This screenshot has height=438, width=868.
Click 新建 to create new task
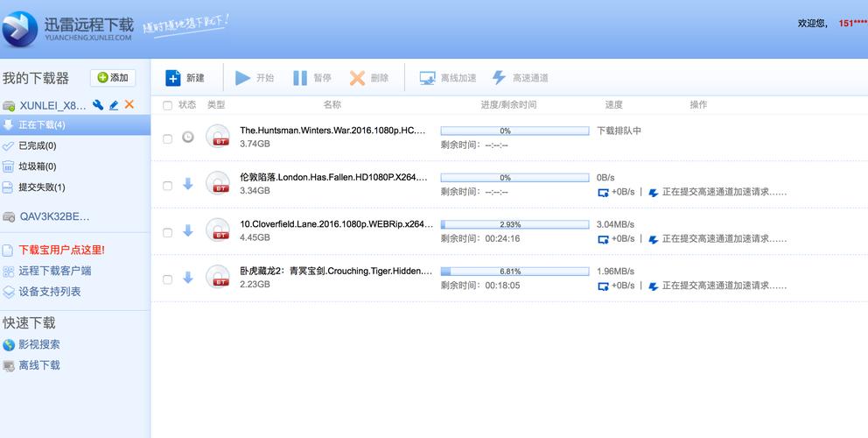(x=185, y=78)
